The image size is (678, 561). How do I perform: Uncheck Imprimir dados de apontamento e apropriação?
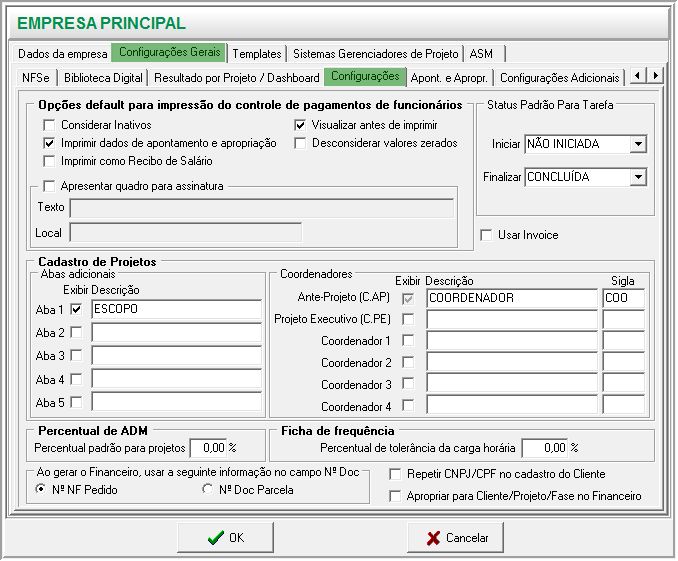[49, 143]
